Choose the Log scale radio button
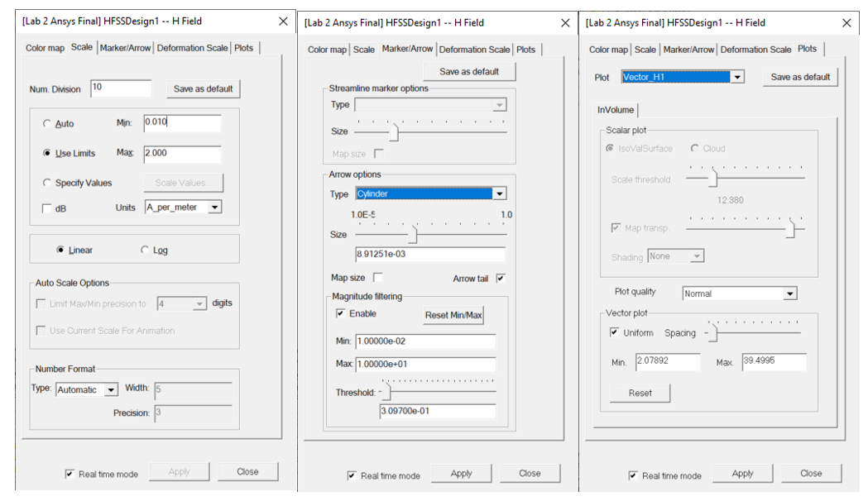This screenshot has width=868, height=501. 146,250
